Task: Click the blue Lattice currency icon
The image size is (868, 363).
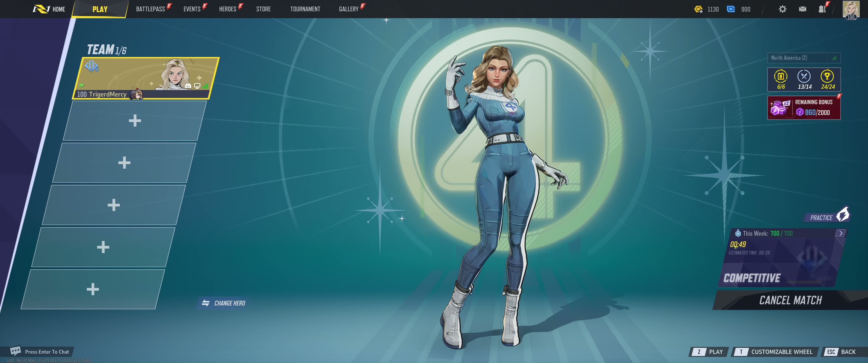Action: 730,9
